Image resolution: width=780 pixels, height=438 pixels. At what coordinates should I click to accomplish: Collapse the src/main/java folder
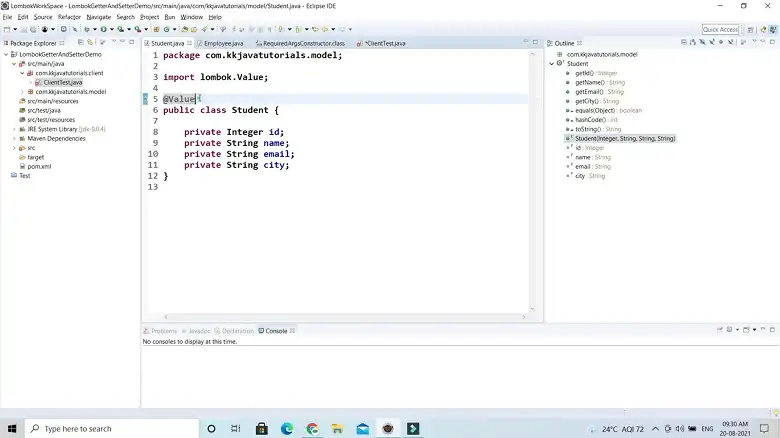click(14, 64)
